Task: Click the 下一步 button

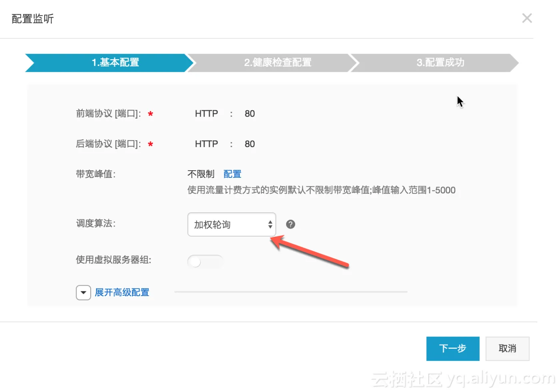Action: 453,349
